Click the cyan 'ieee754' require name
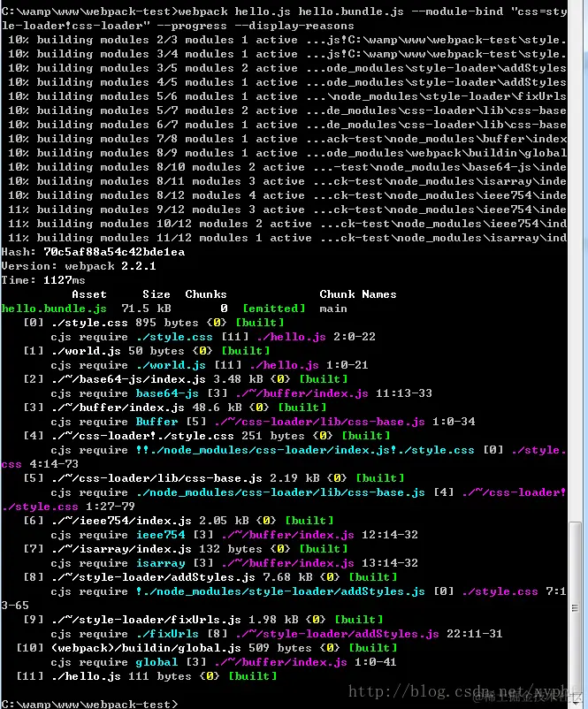588x709 pixels. click(161, 535)
